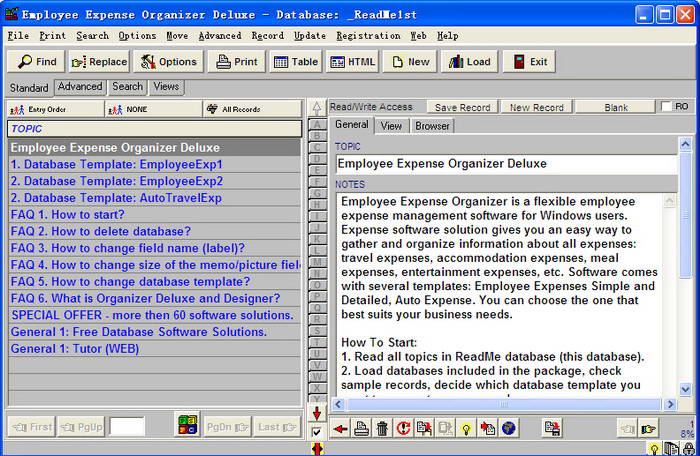Open the Replace tool

(x=99, y=62)
